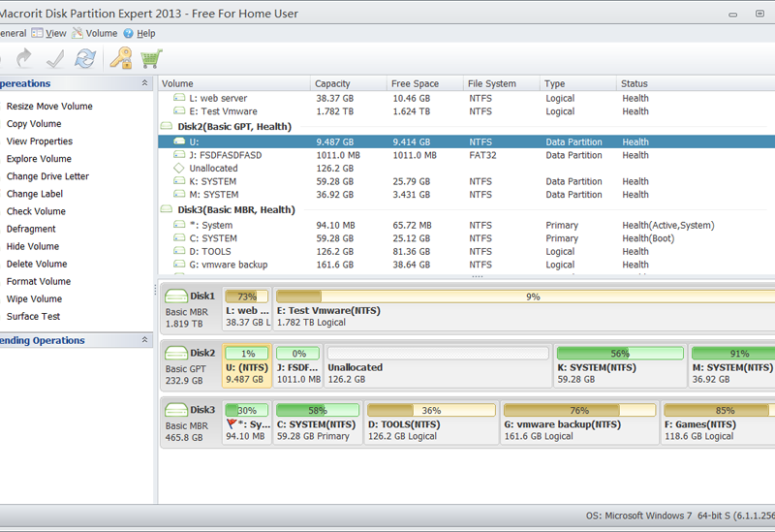Click the Disk2 drive icon in disk map
The image size is (775, 532).
pos(176,353)
